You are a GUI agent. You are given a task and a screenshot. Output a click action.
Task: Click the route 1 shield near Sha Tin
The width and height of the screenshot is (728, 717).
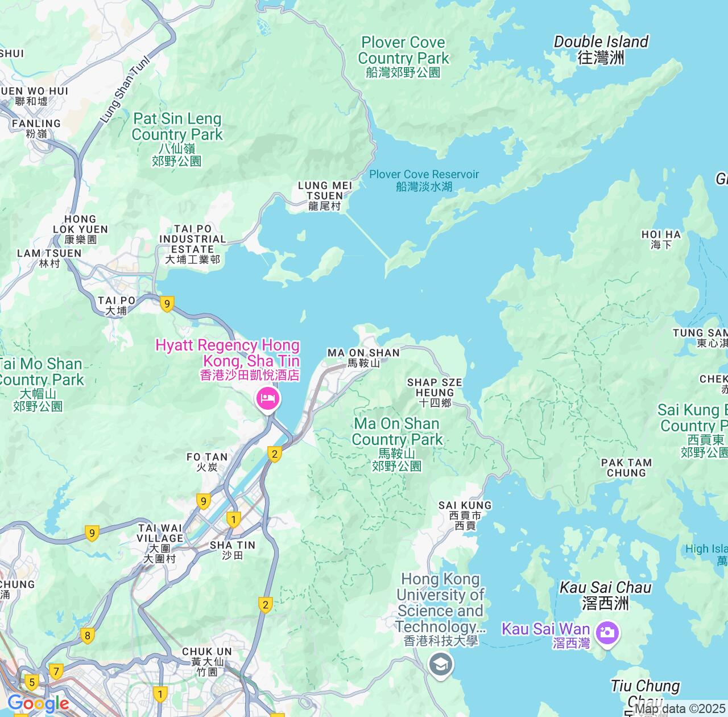click(x=233, y=519)
